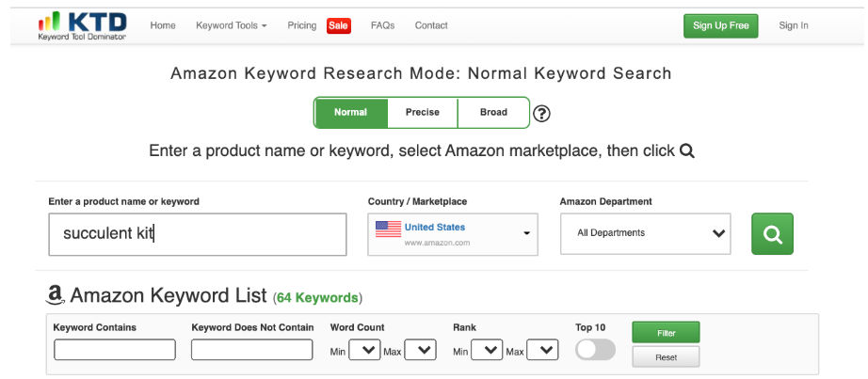This screenshot has height=379, width=868.
Task: Open the Amazon Department All Departments dropdown
Action: coord(646,233)
